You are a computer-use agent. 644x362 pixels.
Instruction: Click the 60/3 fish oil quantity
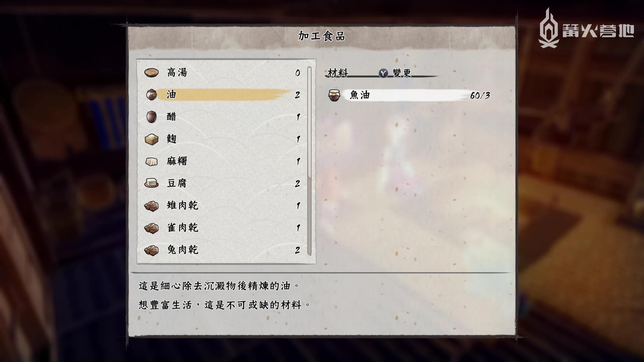click(x=480, y=96)
